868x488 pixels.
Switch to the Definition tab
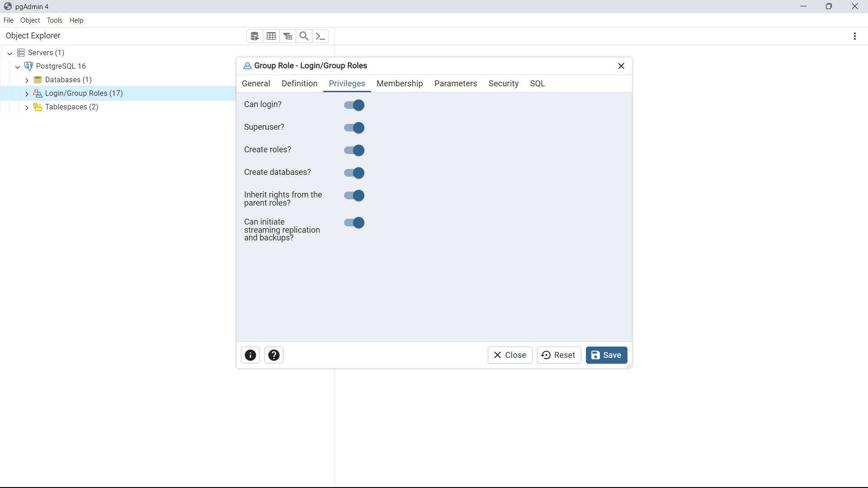tap(299, 84)
